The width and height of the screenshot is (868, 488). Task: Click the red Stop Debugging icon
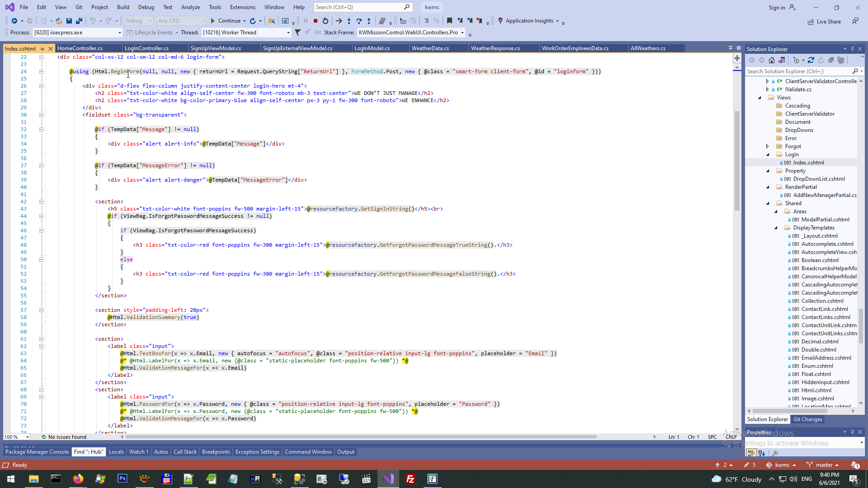pos(316,21)
